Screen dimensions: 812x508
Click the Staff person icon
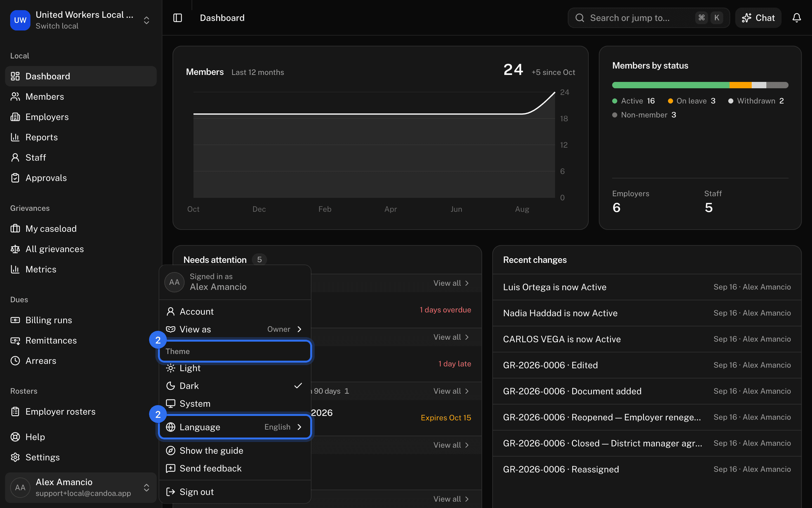(x=15, y=157)
